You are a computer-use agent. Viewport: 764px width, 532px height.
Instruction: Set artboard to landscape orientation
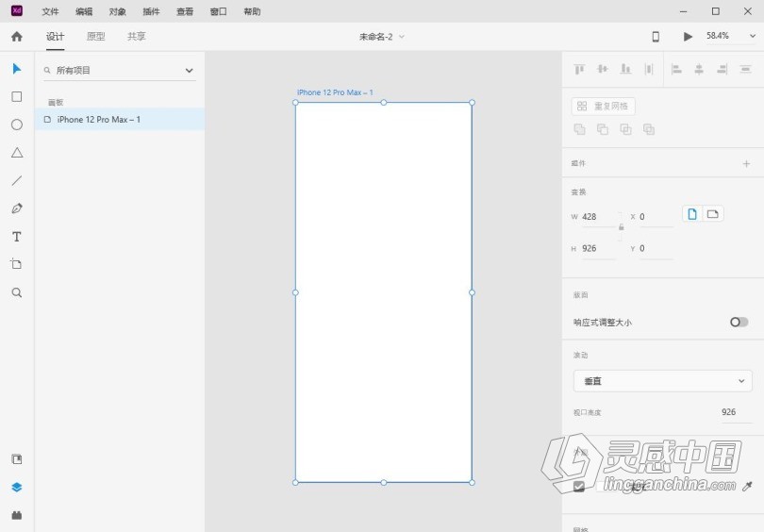click(713, 214)
